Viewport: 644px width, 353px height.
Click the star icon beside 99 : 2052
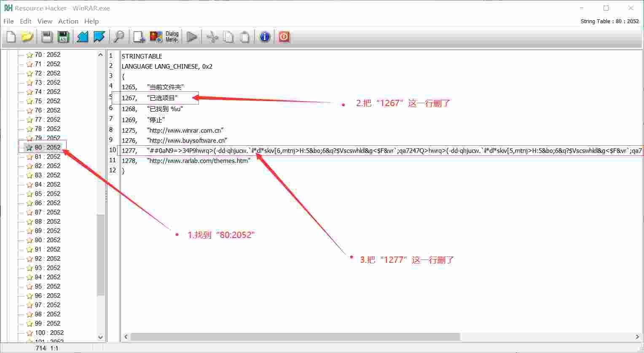[30, 324]
